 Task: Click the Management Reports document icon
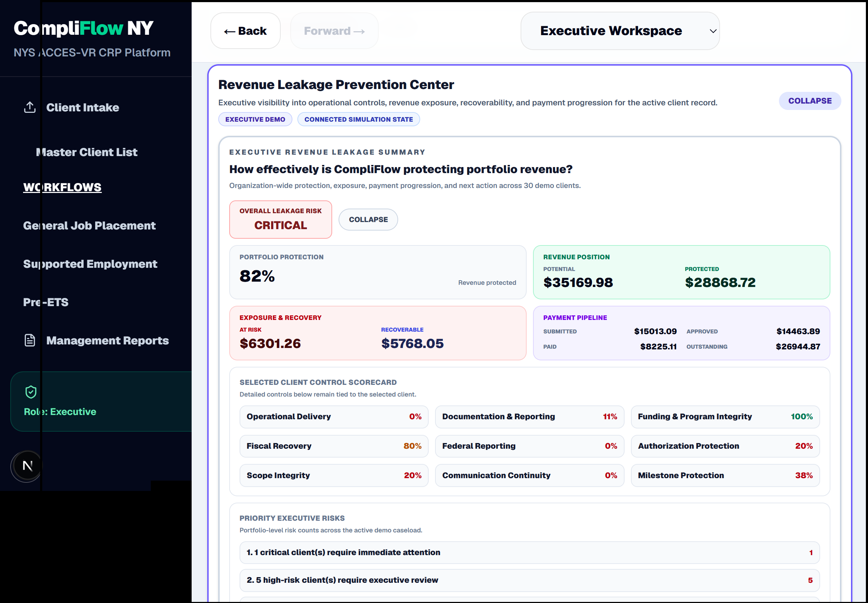pos(30,340)
